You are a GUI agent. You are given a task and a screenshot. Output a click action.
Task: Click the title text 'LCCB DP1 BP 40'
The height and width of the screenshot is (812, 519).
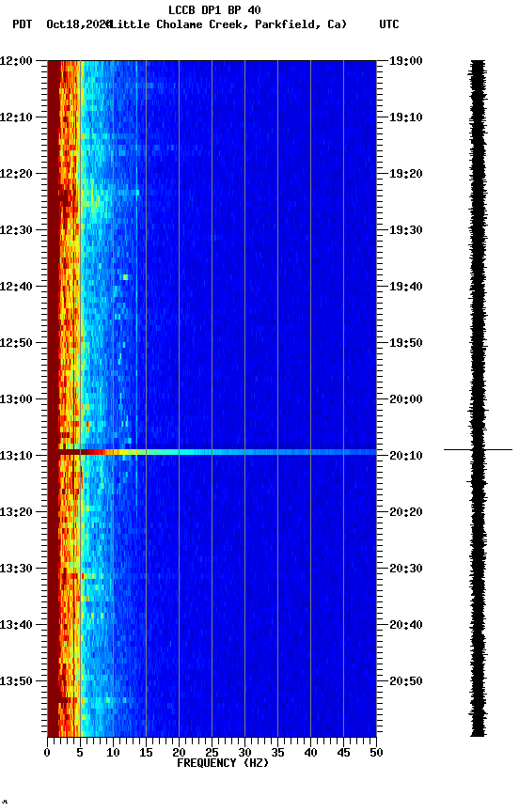(214, 9)
